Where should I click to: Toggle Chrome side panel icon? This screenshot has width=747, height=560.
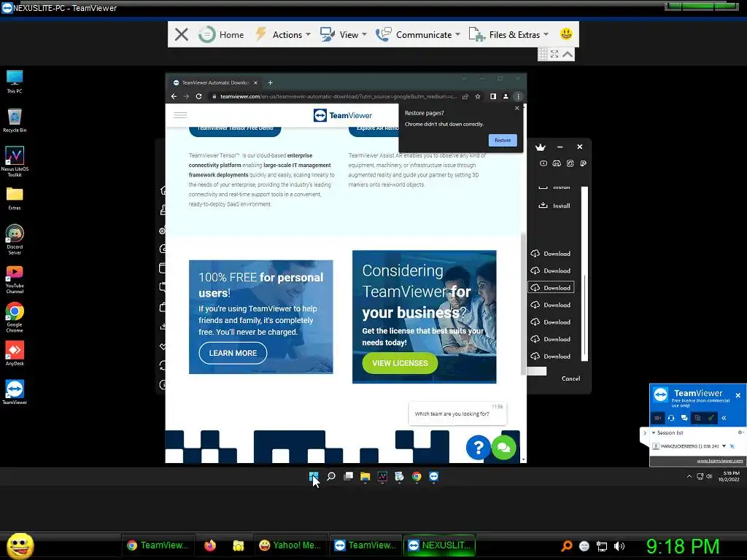point(493,96)
